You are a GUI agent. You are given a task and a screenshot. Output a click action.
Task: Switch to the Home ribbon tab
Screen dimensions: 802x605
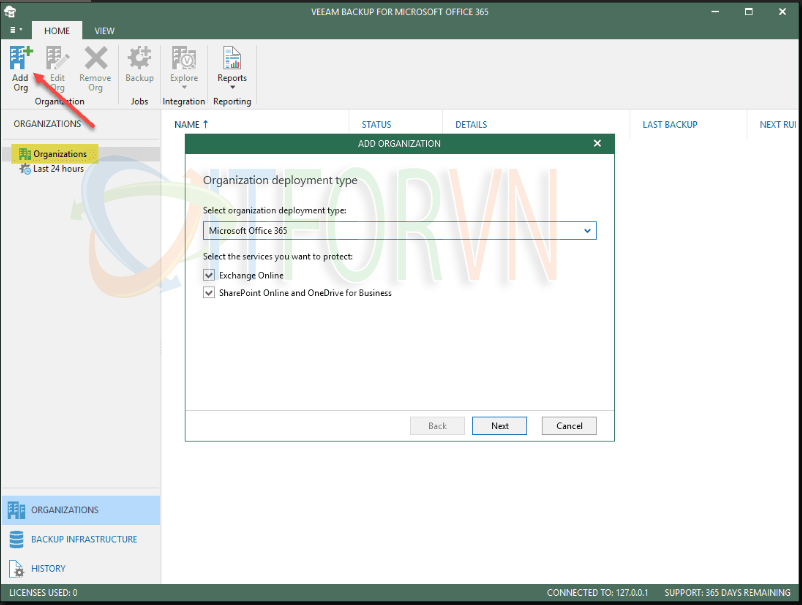pos(57,31)
